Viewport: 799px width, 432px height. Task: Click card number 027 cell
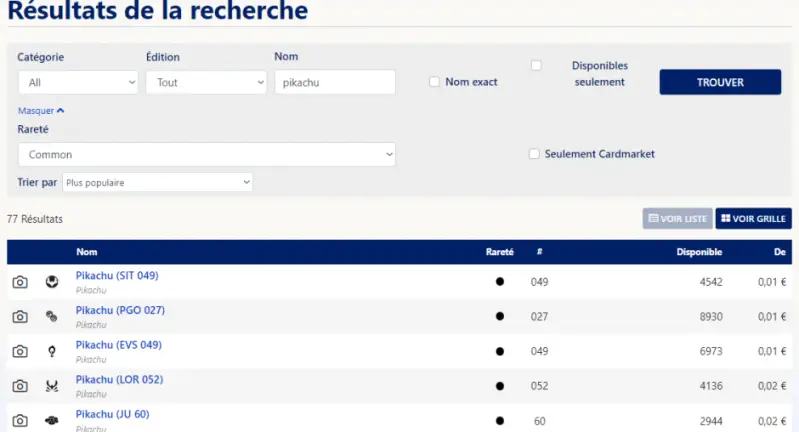[540, 316]
